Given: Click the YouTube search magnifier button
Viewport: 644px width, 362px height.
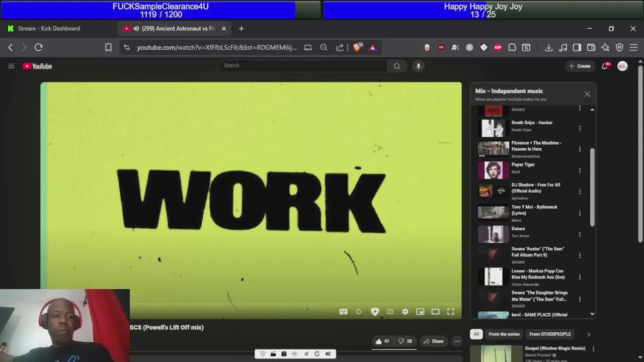Looking at the screenshot, I should (397, 66).
